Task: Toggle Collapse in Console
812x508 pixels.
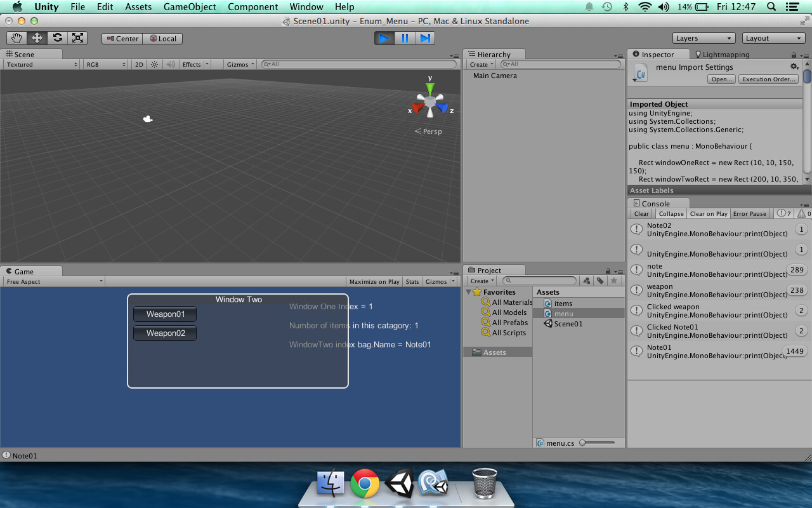Action: (x=671, y=214)
